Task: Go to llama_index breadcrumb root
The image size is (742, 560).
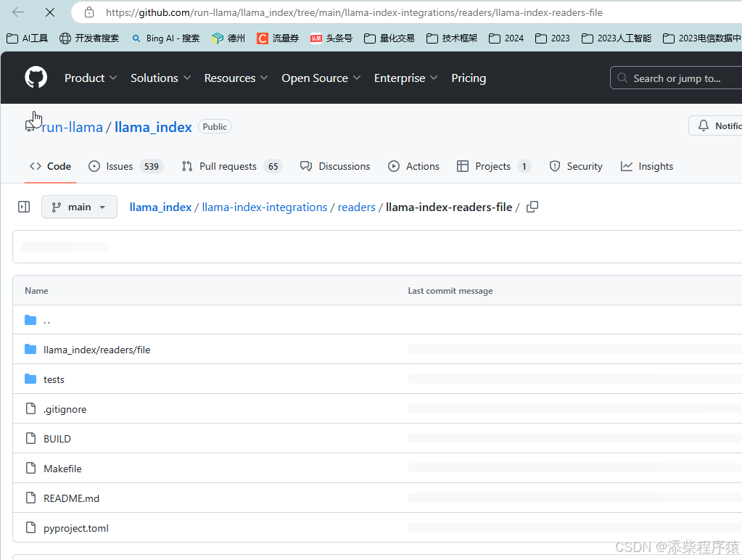Action: click(160, 207)
